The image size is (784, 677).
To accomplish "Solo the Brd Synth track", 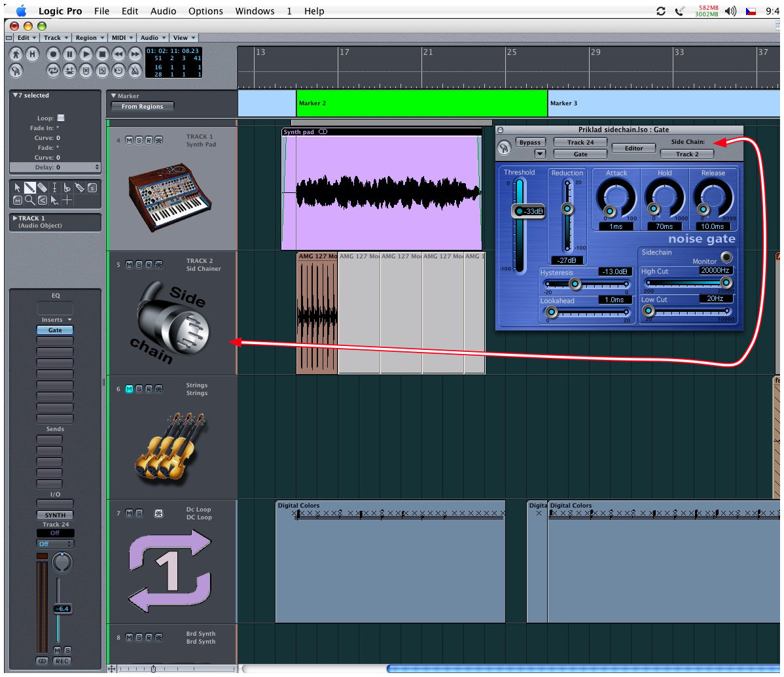I will point(139,638).
